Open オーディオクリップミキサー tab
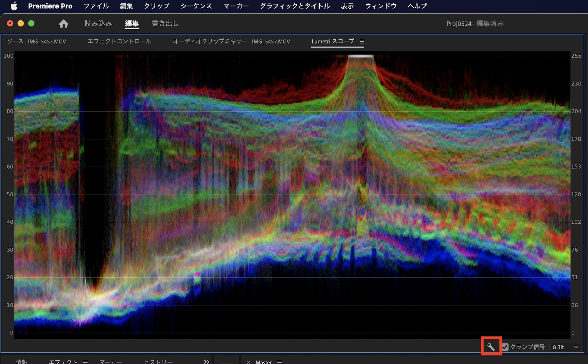588x364 pixels. pos(231,41)
